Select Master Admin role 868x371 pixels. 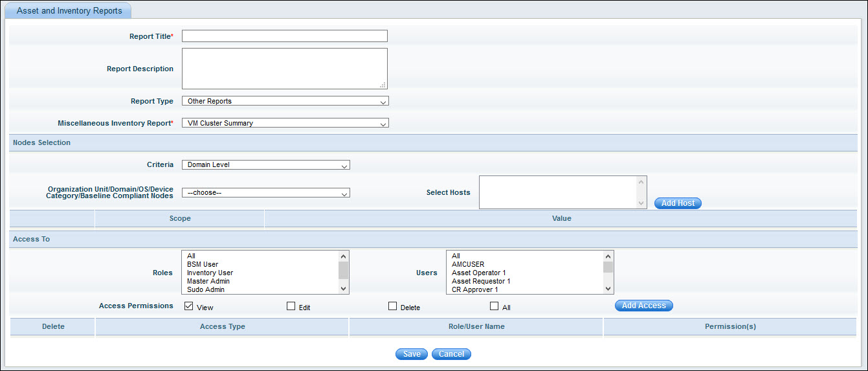pyautogui.click(x=208, y=281)
